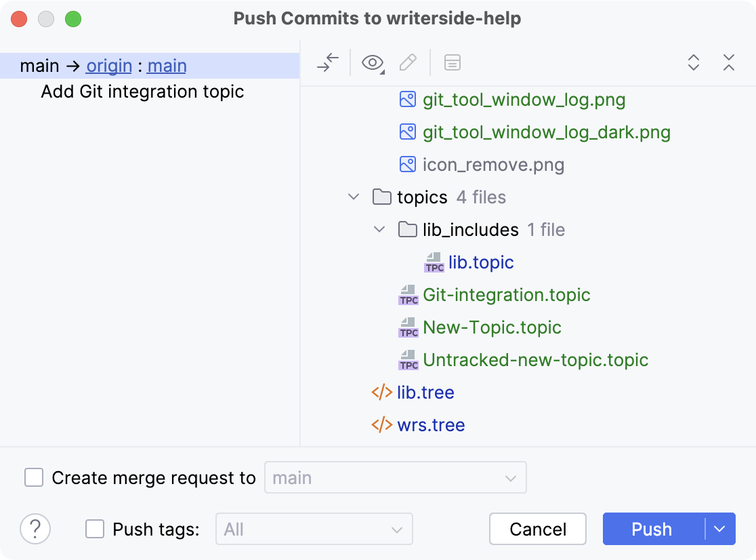Collapse the lib_includes folder
The image size is (756, 560).
pyautogui.click(x=379, y=229)
